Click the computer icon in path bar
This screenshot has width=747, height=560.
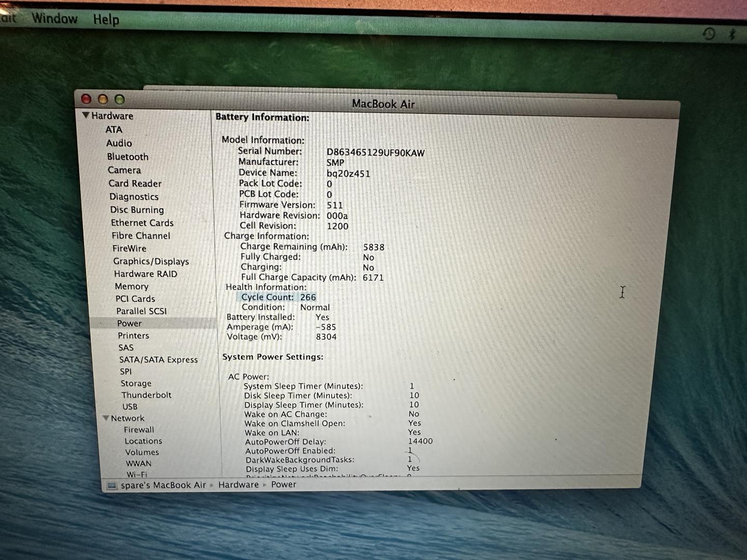[112, 486]
